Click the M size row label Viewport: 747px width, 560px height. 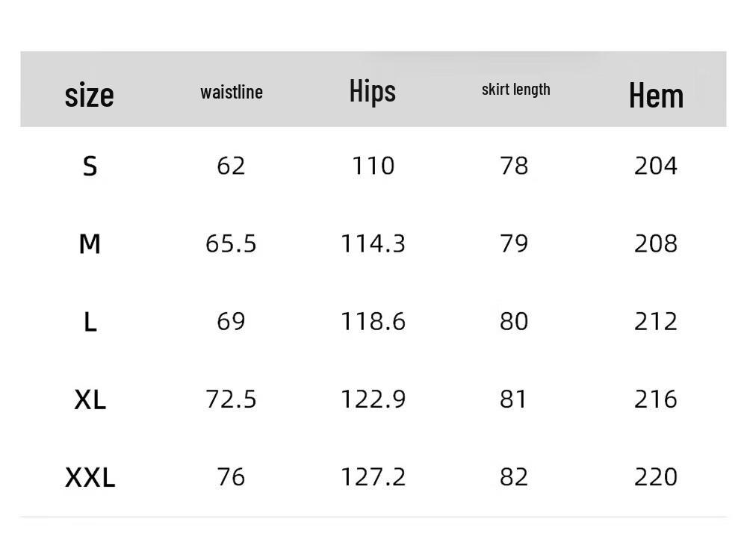point(90,243)
